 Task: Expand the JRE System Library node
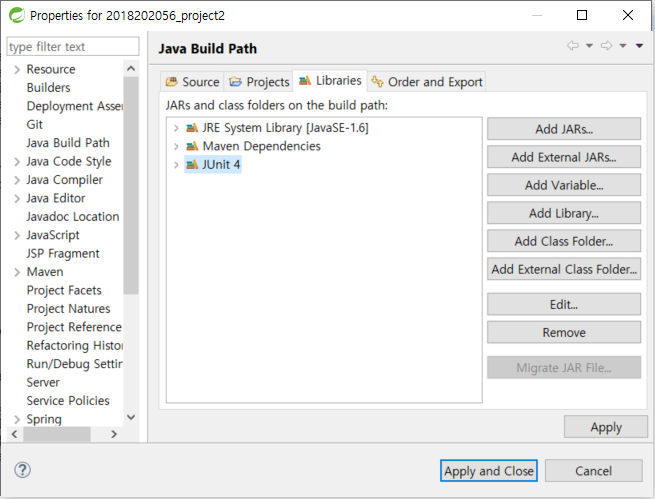(176, 128)
